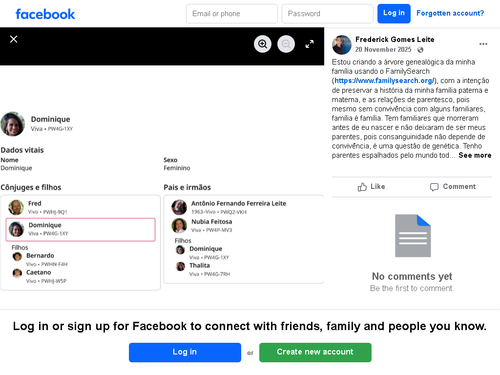This screenshot has width=500, height=375.
Task: Click the 'Feminino' sex value
Action: click(x=177, y=168)
